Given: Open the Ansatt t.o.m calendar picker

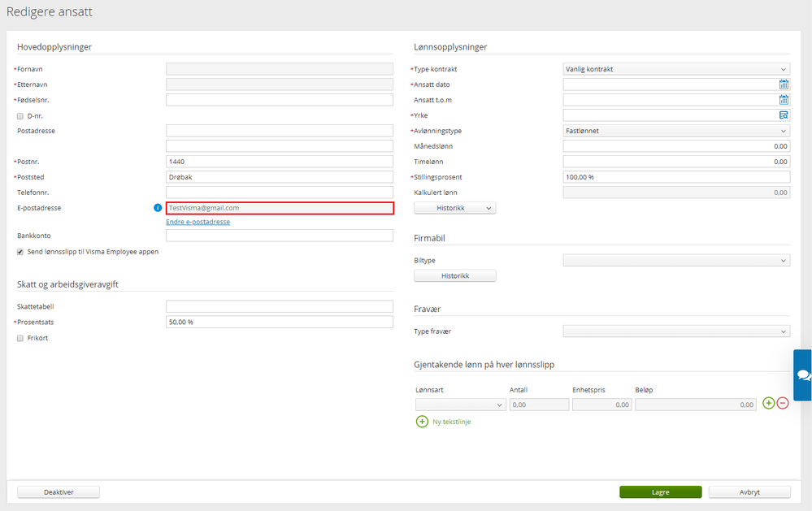Looking at the screenshot, I should coord(784,100).
